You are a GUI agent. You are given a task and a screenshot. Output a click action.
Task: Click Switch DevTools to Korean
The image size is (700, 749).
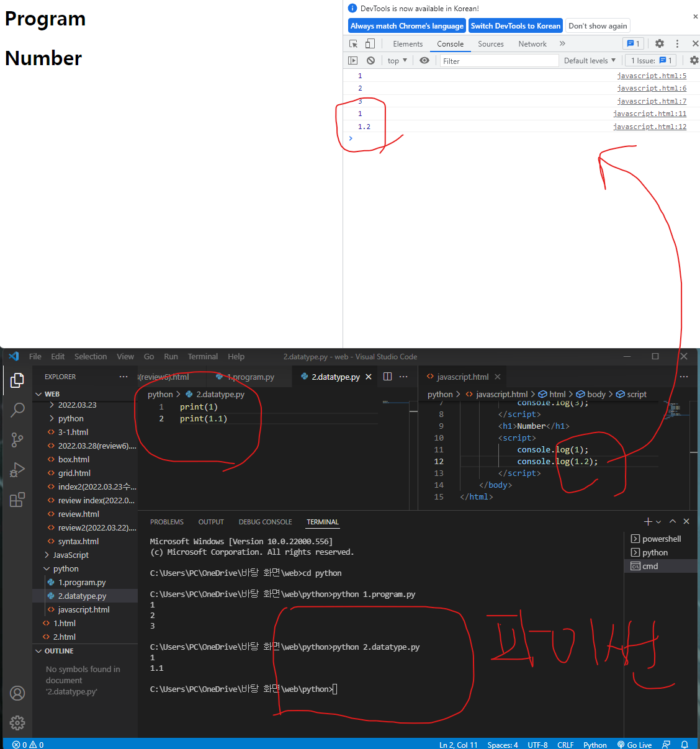tap(516, 26)
